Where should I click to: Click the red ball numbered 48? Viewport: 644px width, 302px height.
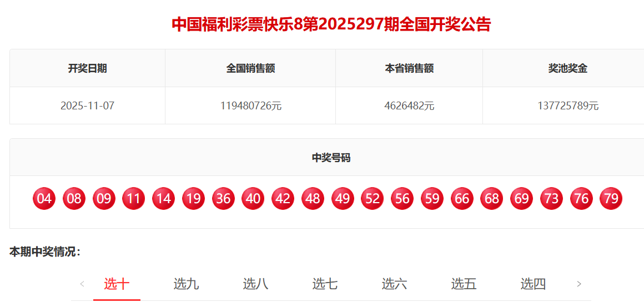point(313,199)
